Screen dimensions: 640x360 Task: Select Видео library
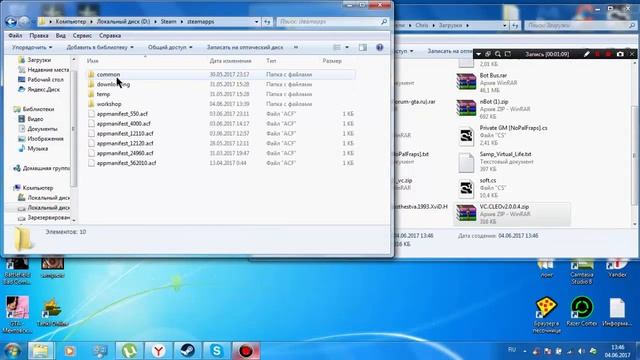pos(31,119)
